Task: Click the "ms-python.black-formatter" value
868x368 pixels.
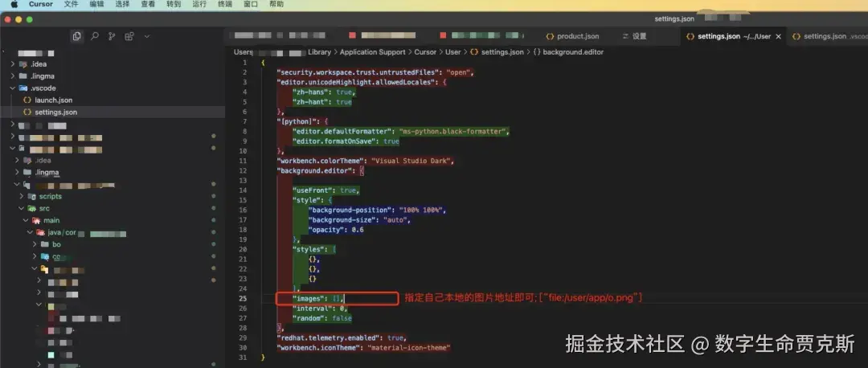Action: pos(452,131)
